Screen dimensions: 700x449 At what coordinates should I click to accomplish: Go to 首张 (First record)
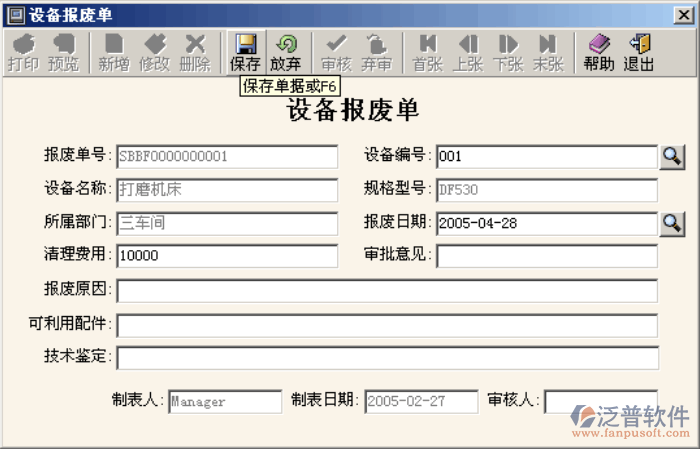(428, 52)
